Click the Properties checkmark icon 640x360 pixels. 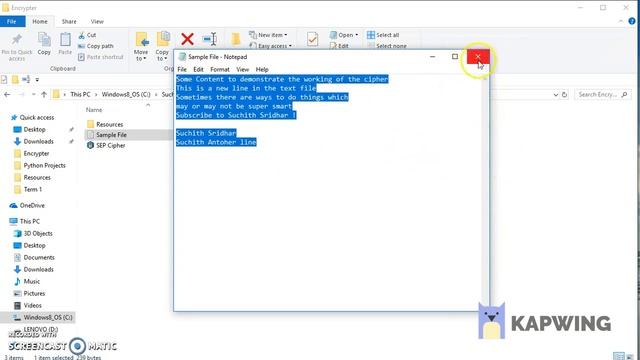(313, 39)
